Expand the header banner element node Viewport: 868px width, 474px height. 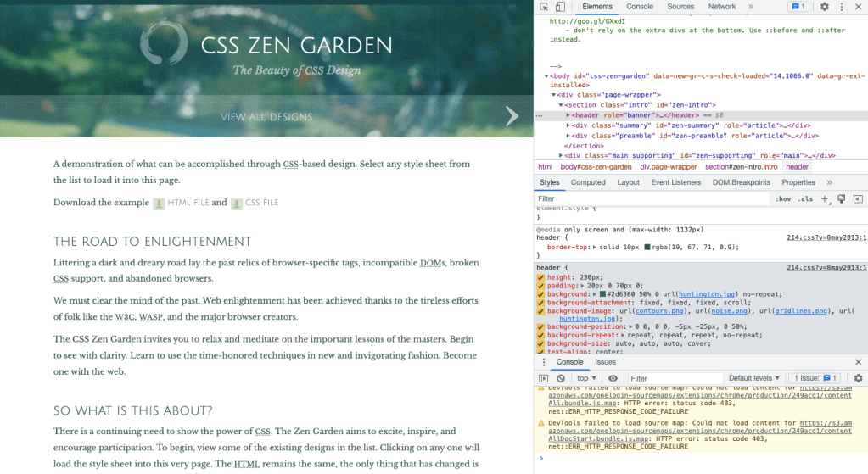click(x=568, y=115)
